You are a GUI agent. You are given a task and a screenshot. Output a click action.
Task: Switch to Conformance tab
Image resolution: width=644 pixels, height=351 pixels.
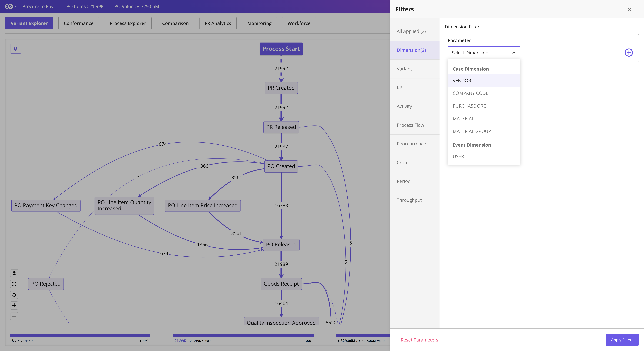coord(78,23)
